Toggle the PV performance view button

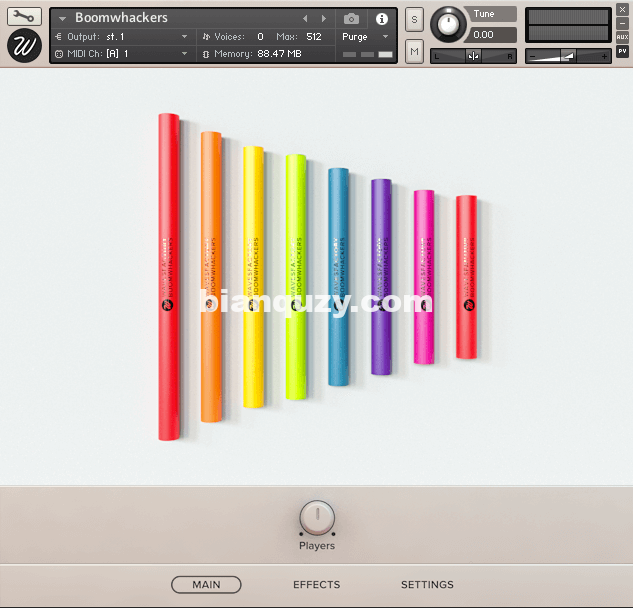(x=622, y=51)
